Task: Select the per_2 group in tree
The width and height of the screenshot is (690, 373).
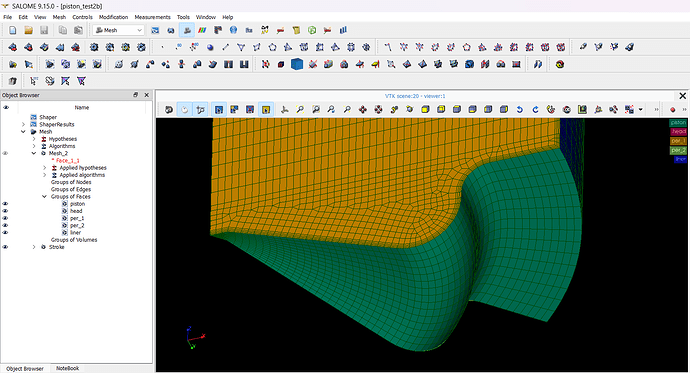Action: 77,226
